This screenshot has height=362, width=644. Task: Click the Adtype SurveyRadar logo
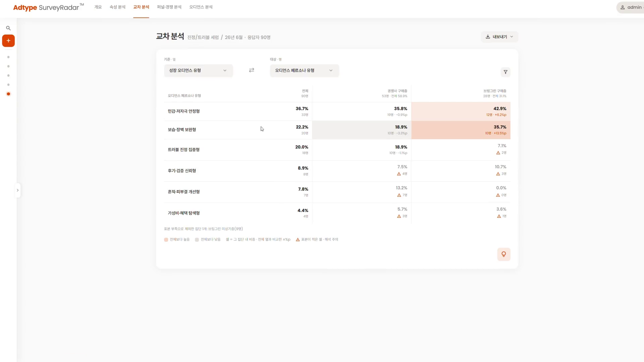pos(48,7)
